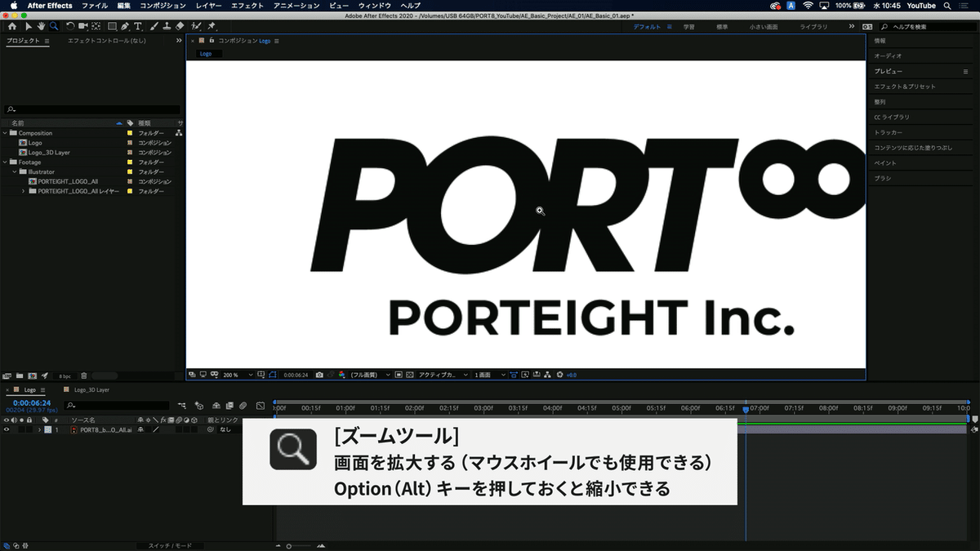Select the Puppet Pin tool
Screen dimensions: 980x551
point(210,26)
